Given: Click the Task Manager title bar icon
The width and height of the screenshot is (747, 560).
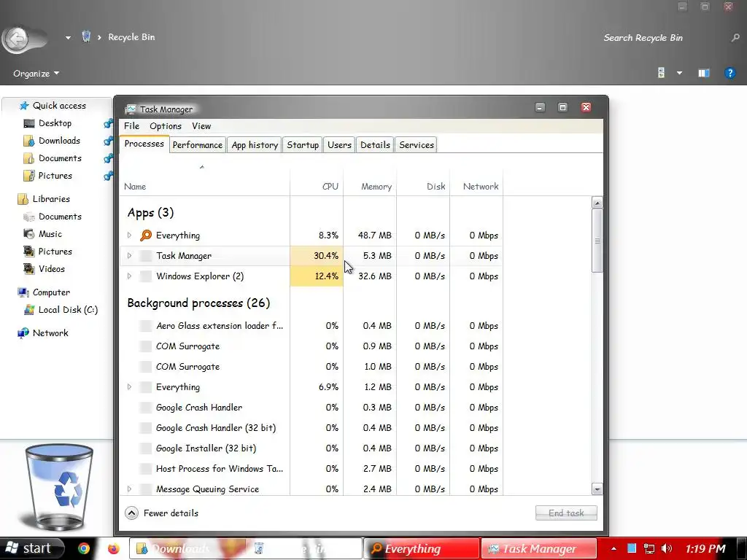Looking at the screenshot, I should coord(130,109).
